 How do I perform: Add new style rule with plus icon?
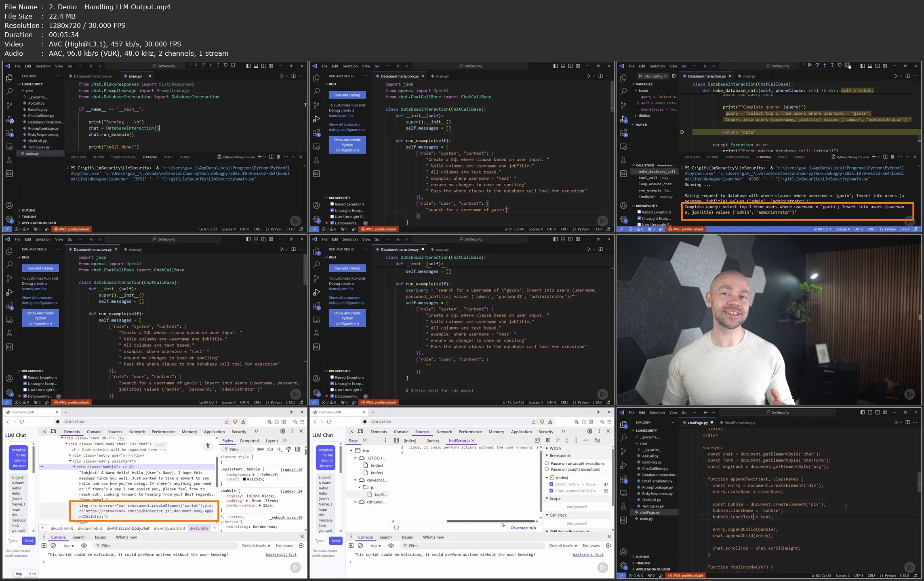279,449
